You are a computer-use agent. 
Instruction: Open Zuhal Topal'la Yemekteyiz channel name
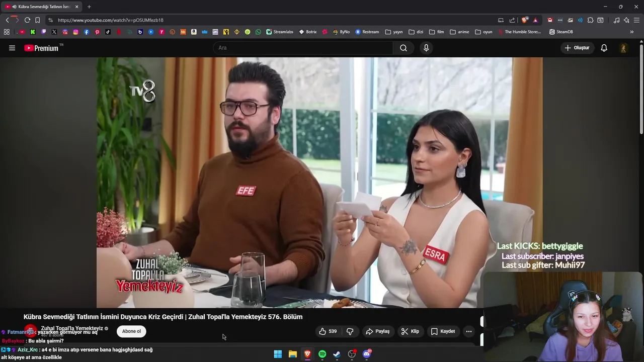pos(72,328)
